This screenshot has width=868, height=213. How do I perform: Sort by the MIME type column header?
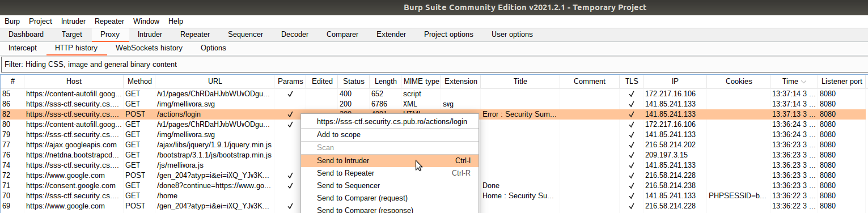(421, 82)
